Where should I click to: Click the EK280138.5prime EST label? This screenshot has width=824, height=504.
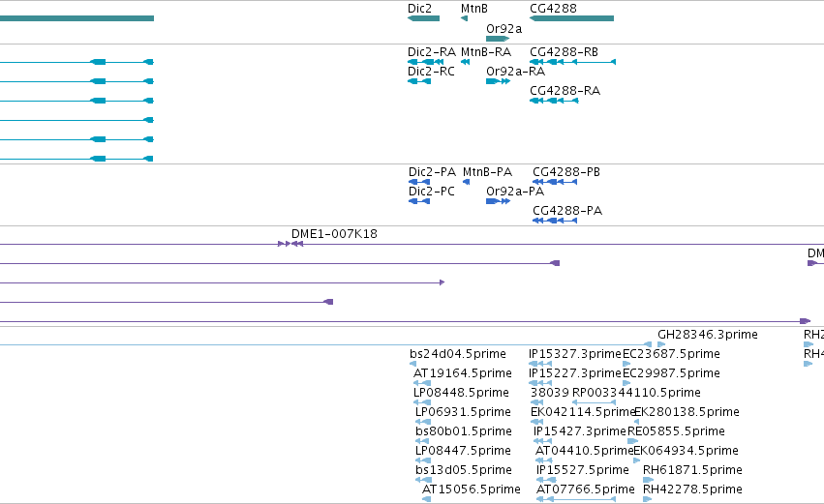pyautogui.click(x=687, y=413)
